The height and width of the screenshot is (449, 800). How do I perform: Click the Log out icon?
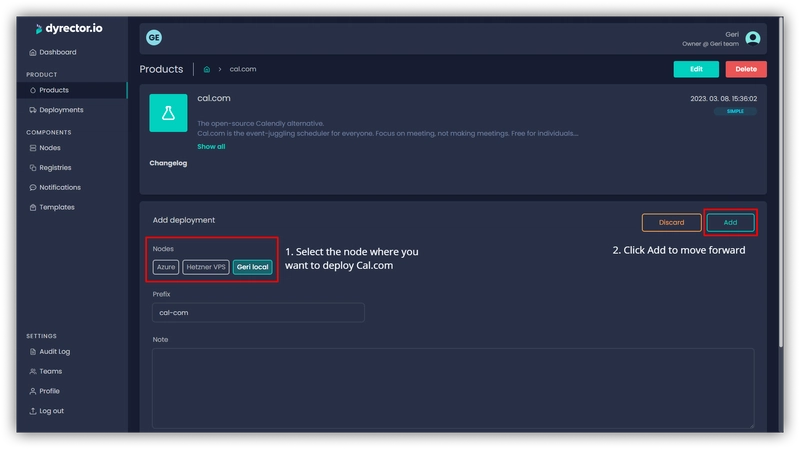33,411
